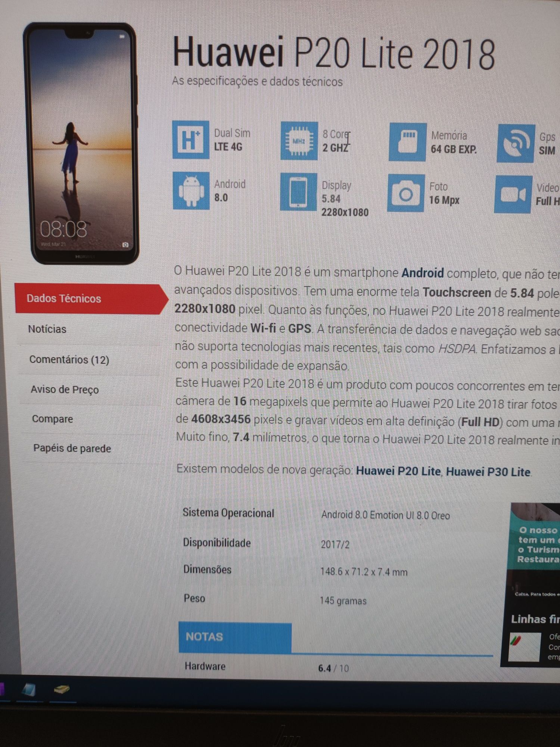The image size is (560, 747).
Task: Click the Linhas ad heading
Action: point(535,619)
